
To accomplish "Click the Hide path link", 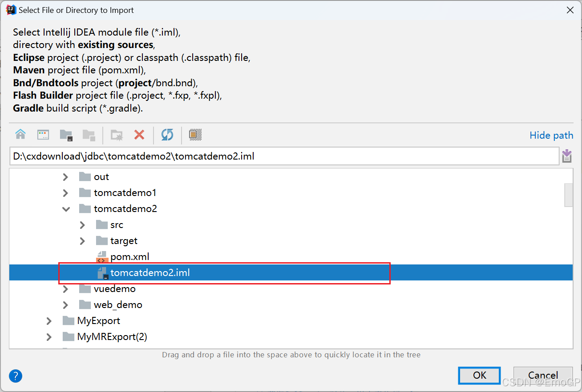I will tap(551, 135).
